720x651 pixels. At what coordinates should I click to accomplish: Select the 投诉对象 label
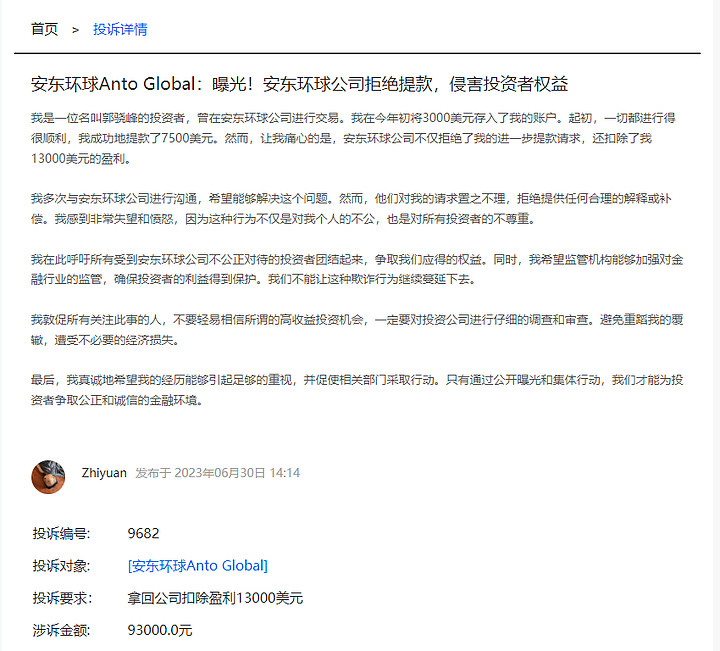[61, 566]
